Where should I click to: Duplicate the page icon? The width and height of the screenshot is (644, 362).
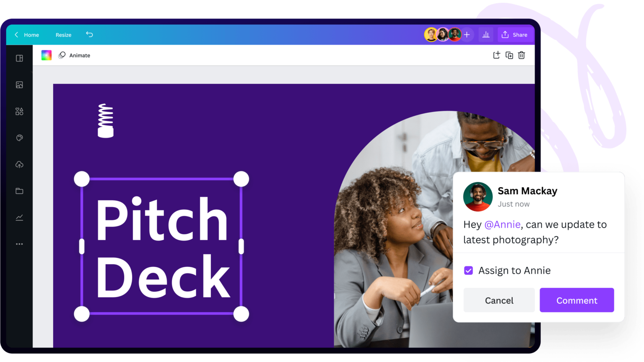point(509,55)
